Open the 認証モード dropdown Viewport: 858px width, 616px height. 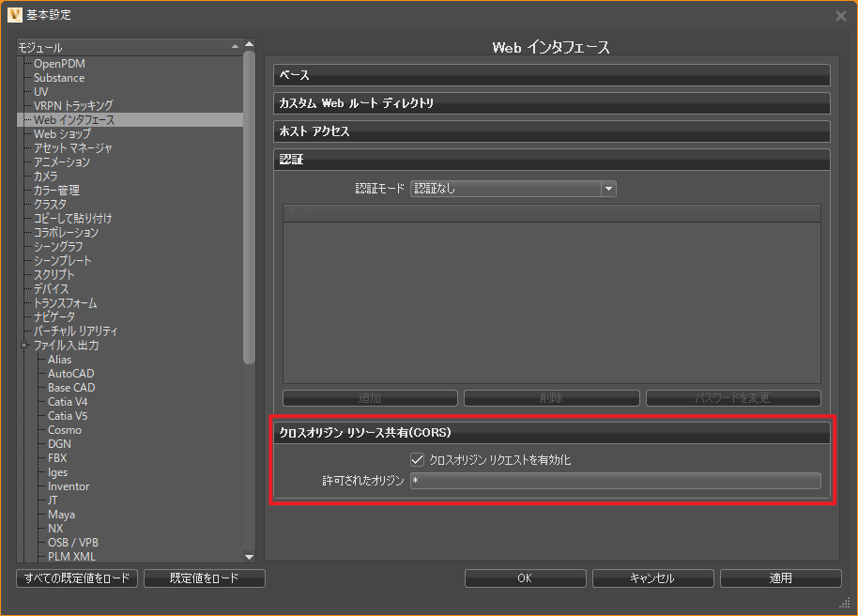click(608, 188)
